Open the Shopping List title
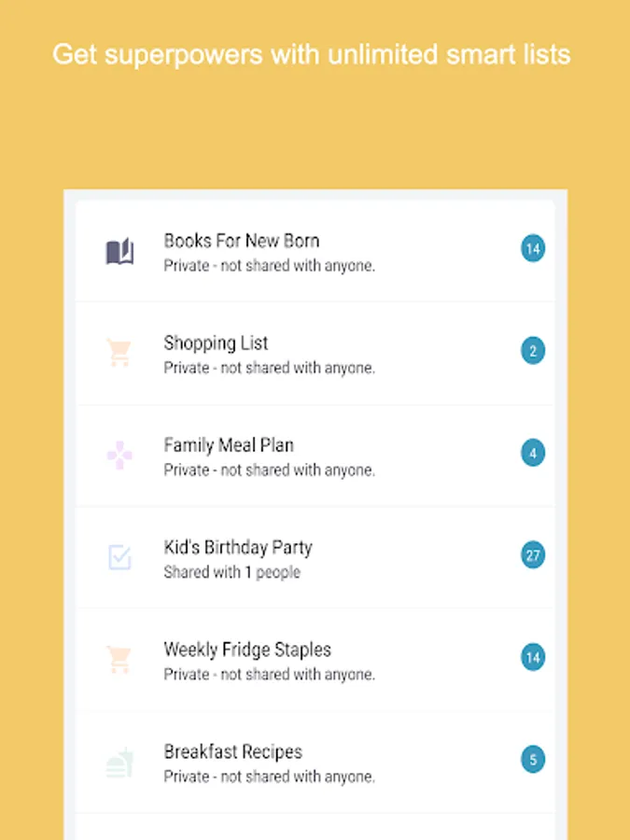630x840 pixels. click(x=217, y=343)
